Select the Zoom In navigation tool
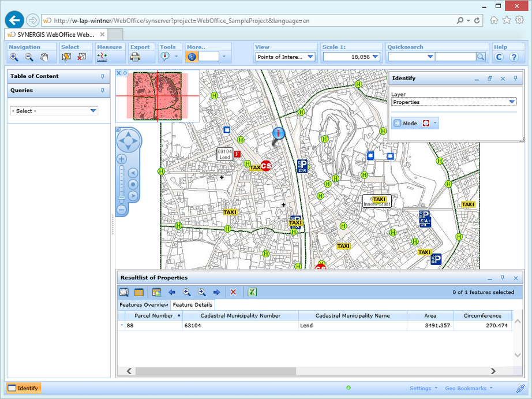Image resolution: width=532 pixels, height=399 pixels. pyautogui.click(x=14, y=57)
